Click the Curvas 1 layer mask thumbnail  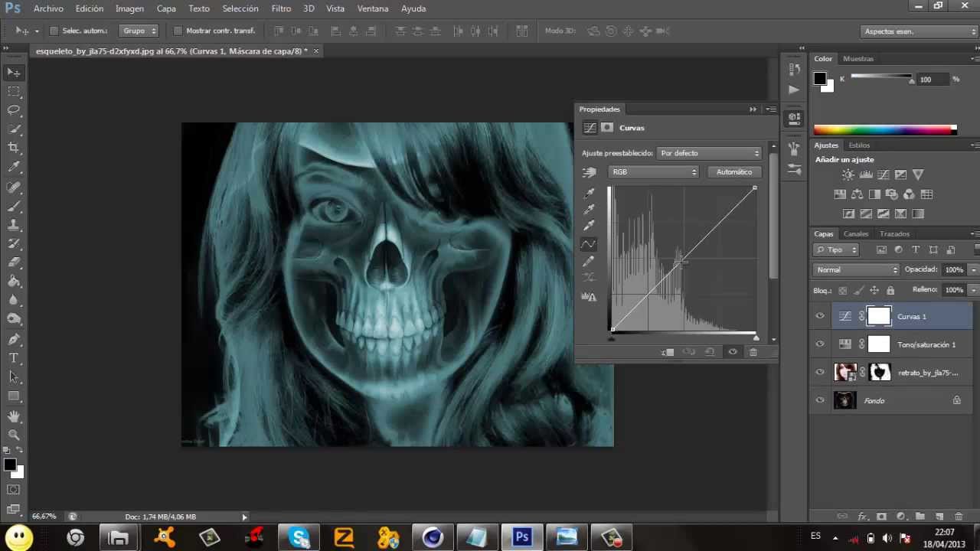point(879,316)
